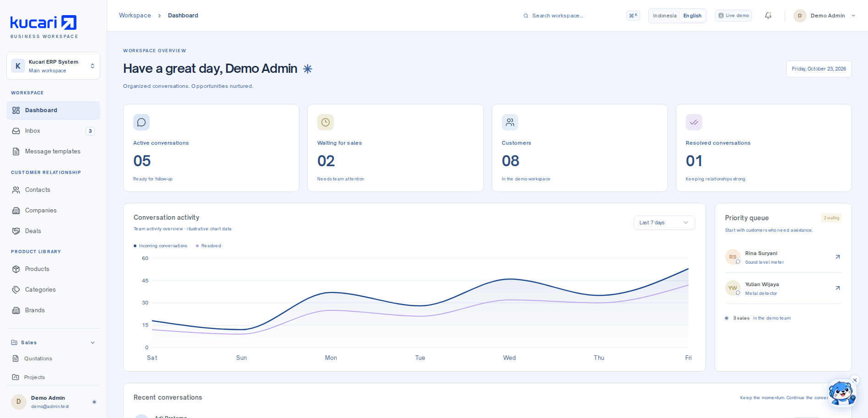Close the mascot chat helper
Viewport: 868px width, 418px height.
[855, 380]
